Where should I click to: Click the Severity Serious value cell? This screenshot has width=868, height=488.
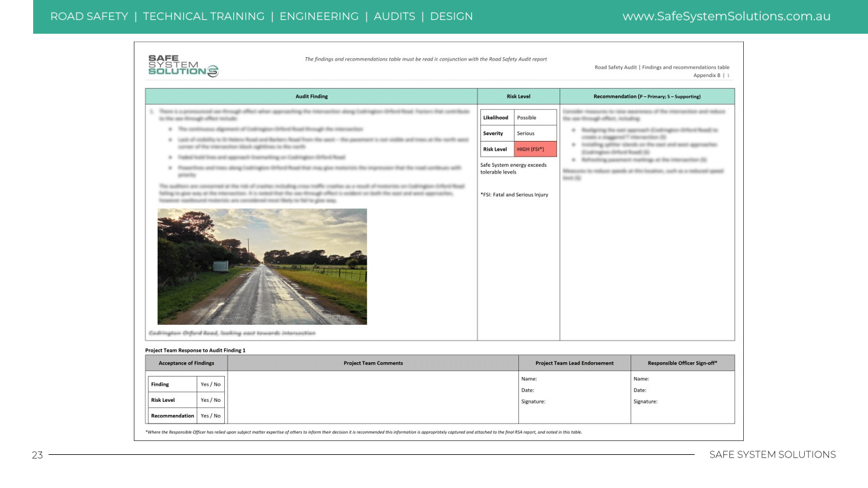click(x=535, y=133)
